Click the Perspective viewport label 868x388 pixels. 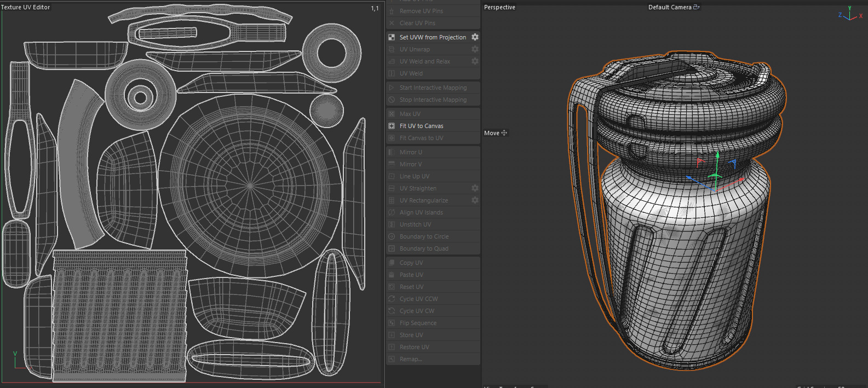[x=499, y=7]
